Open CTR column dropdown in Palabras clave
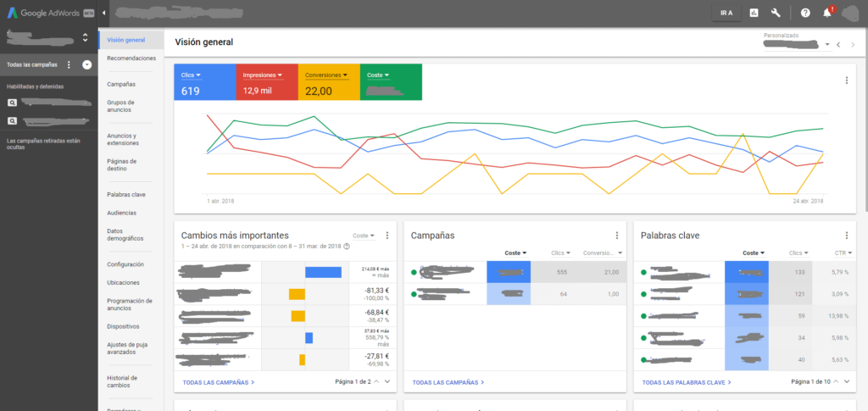Viewport: 868px width, 411px height. (843, 253)
